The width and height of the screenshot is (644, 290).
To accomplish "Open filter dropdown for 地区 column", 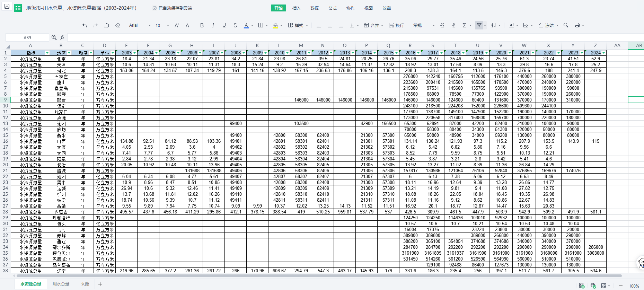I will (x=69, y=53).
